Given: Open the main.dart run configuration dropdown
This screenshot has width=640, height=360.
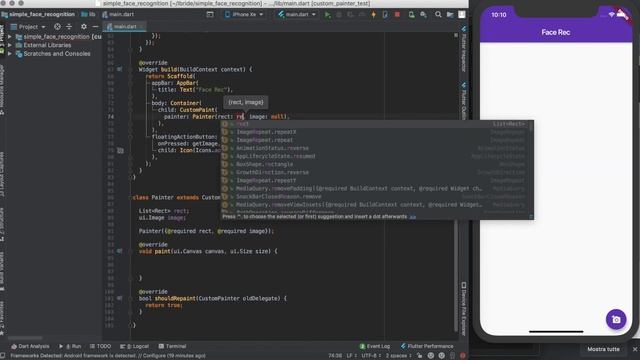Looking at the screenshot, I should point(297,14).
